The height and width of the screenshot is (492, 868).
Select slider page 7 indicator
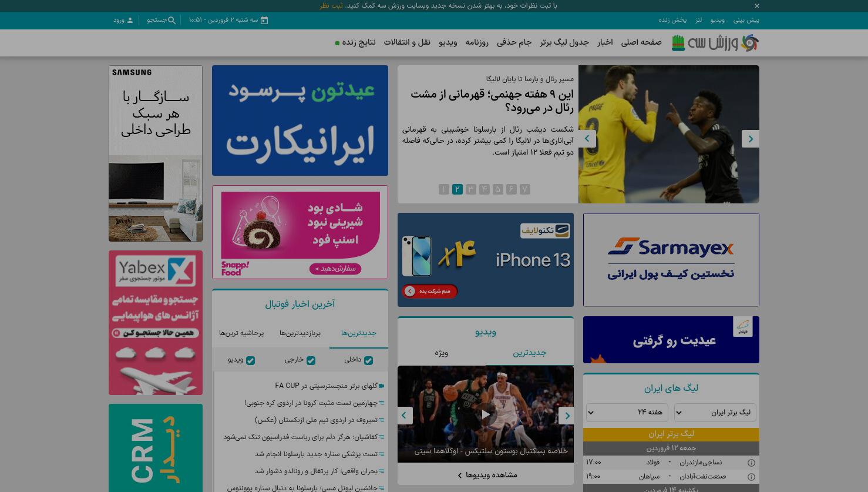tap(524, 189)
